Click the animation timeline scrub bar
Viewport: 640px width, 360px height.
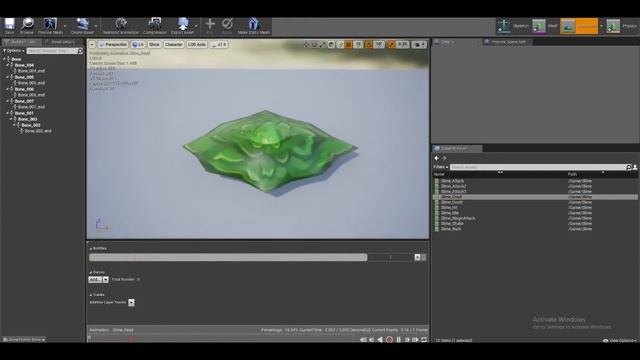tap(222, 338)
